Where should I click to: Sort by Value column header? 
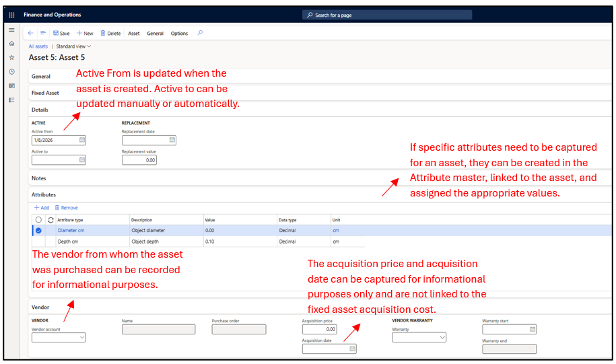coord(210,220)
